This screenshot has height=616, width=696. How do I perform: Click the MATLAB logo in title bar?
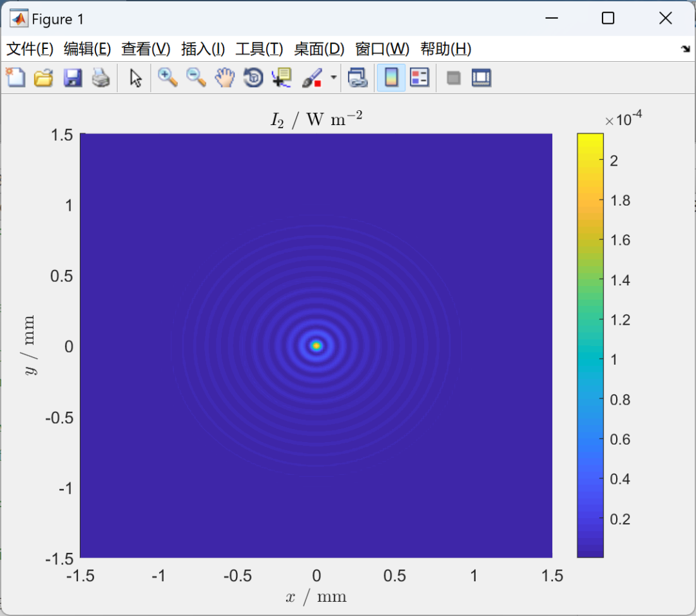[x=19, y=19]
